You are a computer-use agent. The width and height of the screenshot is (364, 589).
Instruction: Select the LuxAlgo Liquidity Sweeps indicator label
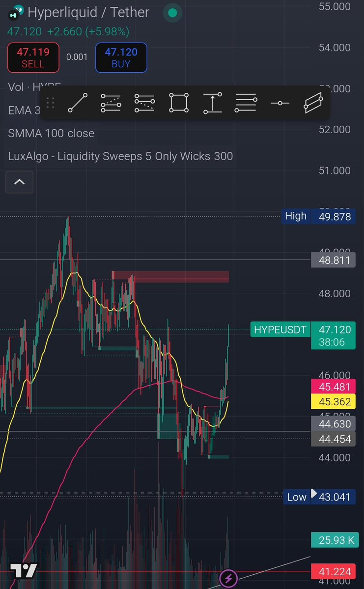click(120, 156)
